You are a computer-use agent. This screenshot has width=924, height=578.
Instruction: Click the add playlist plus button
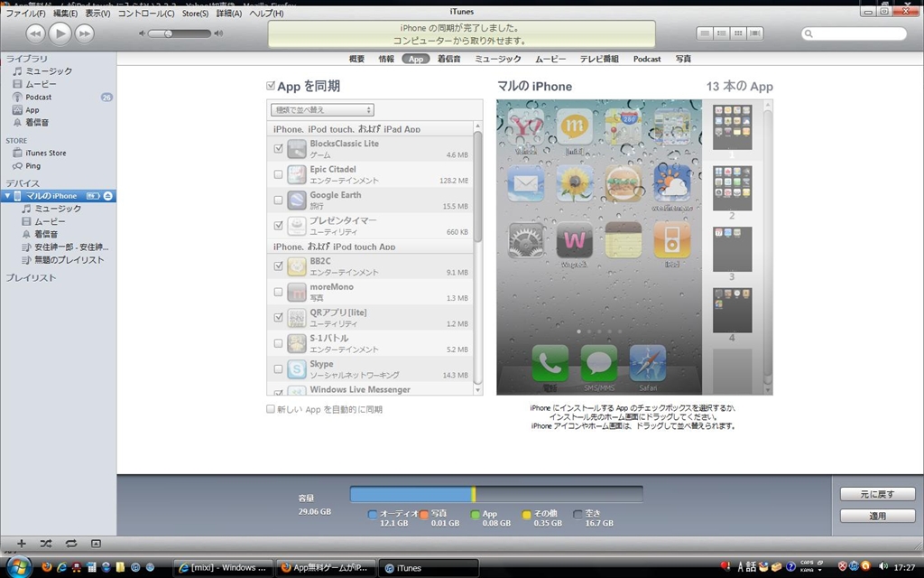tap(22, 544)
